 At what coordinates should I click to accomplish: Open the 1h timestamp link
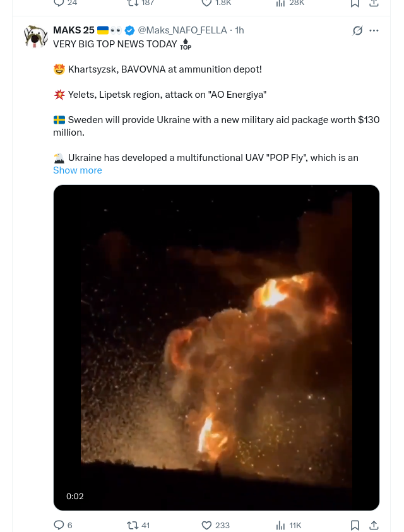(239, 30)
